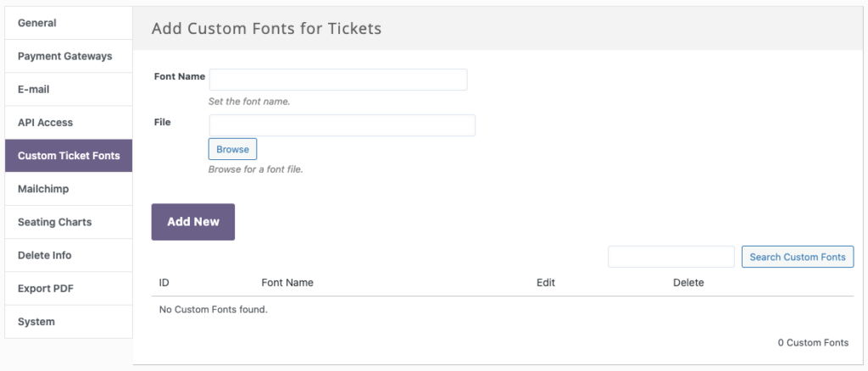Open the System tab
Image resolution: width=868 pixels, height=371 pixels.
[69, 322]
